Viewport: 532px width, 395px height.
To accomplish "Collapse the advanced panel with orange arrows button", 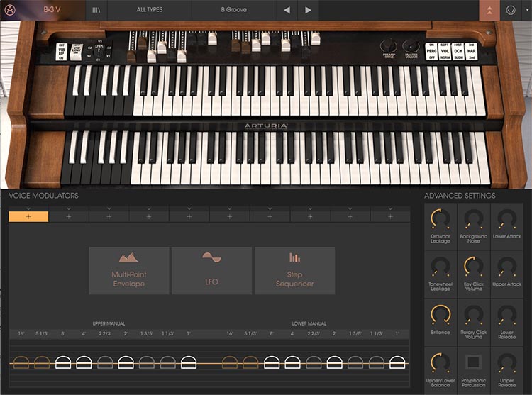I will click(489, 10).
